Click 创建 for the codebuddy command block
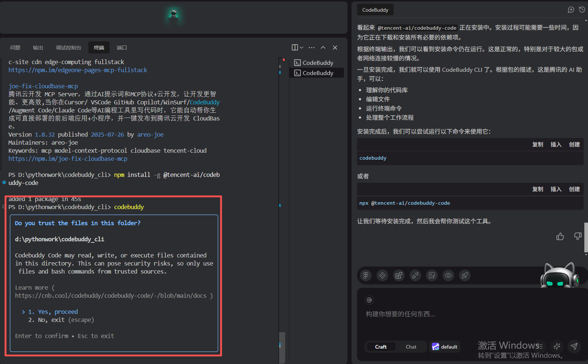 click(x=574, y=145)
